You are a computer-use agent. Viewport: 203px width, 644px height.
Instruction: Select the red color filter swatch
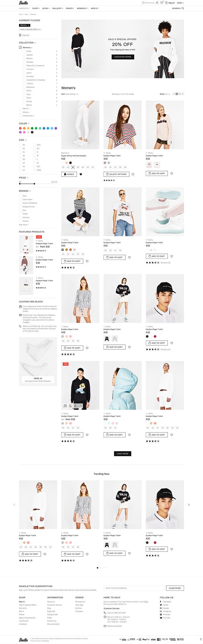[x=20, y=128]
